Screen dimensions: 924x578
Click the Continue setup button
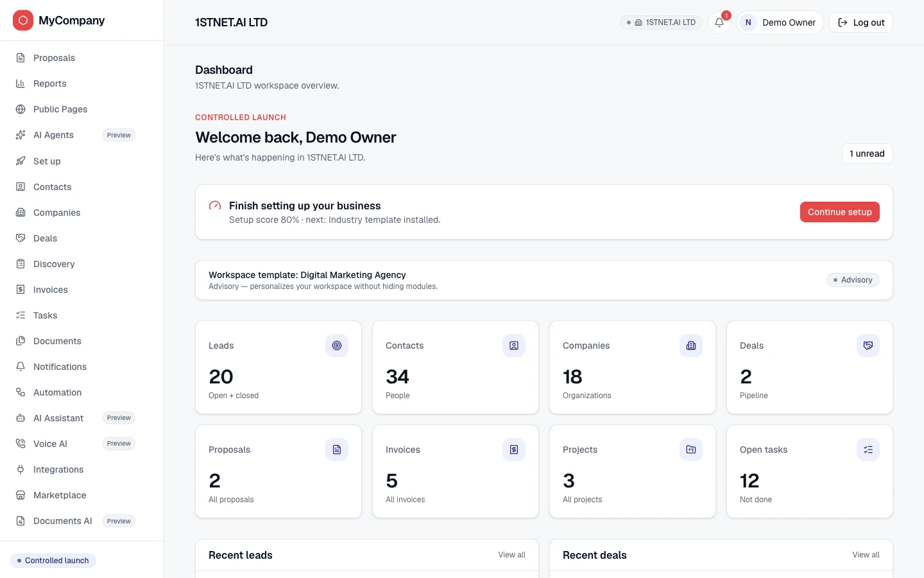[839, 212]
